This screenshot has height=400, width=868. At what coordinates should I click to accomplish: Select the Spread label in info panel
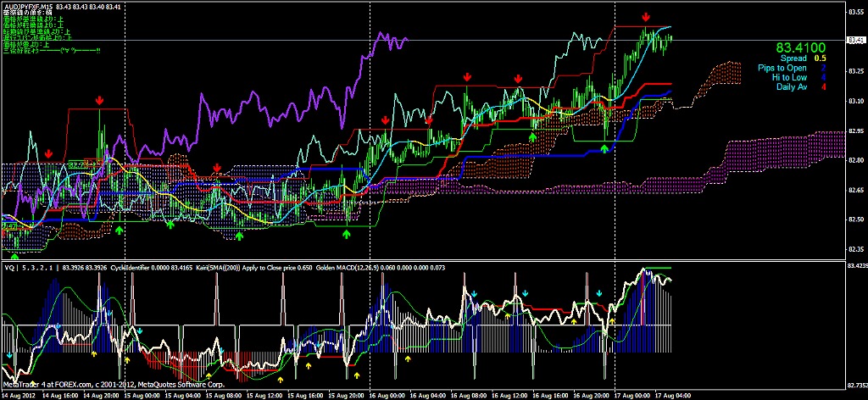[793, 58]
